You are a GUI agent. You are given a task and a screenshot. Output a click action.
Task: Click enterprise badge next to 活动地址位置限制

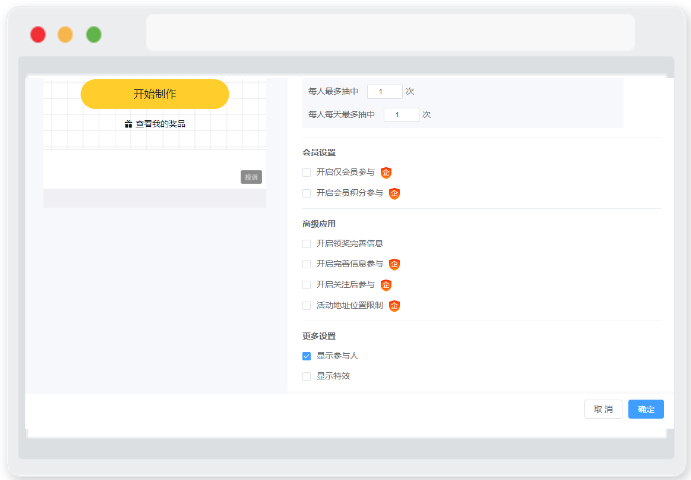pyautogui.click(x=394, y=305)
